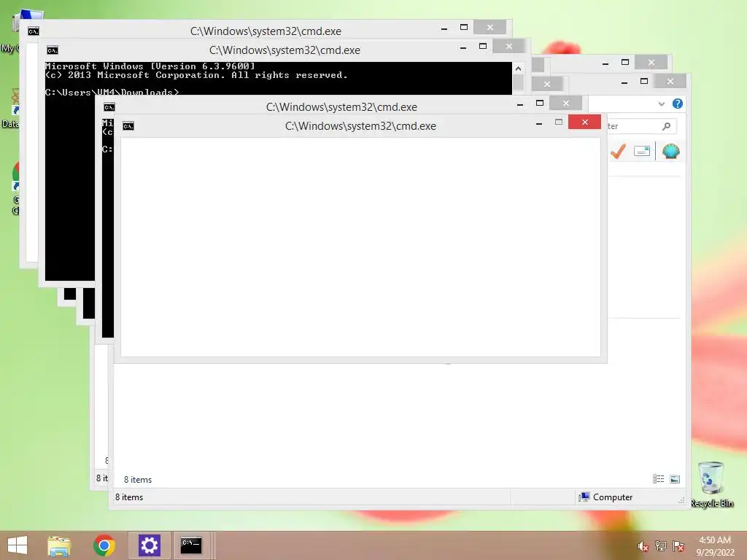Show the calendar from 4:50 AM clock

[x=715, y=545]
